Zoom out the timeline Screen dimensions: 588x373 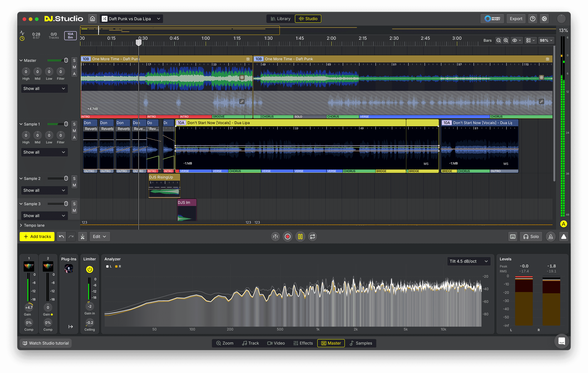(499, 40)
